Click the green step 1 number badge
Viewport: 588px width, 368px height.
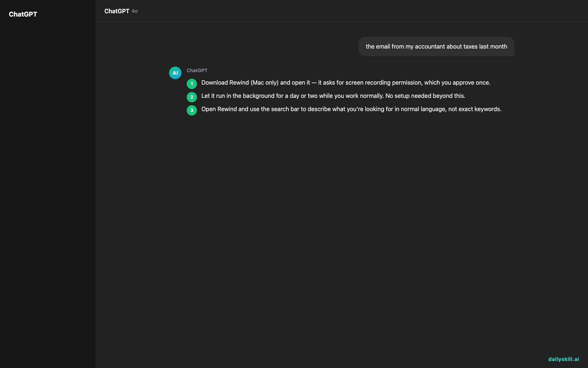tap(192, 84)
